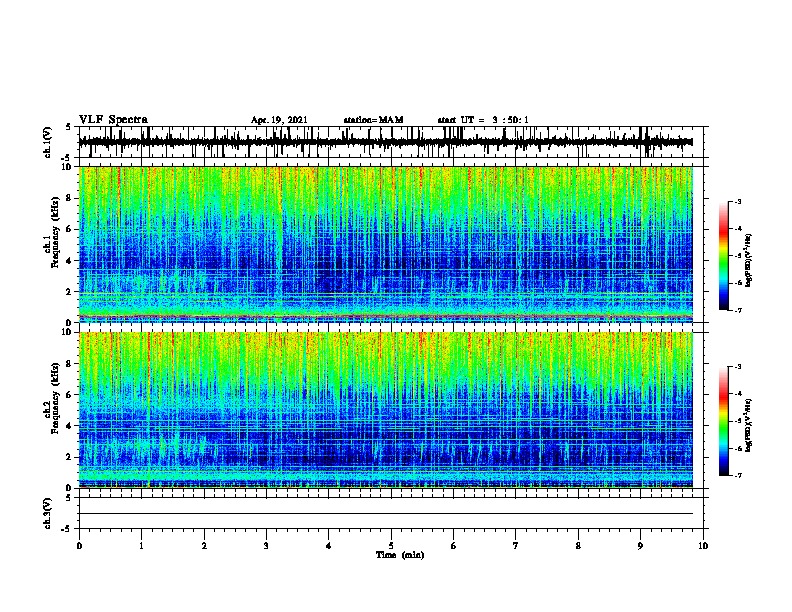Click the 'station=MAM' label

tap(373, 120)
